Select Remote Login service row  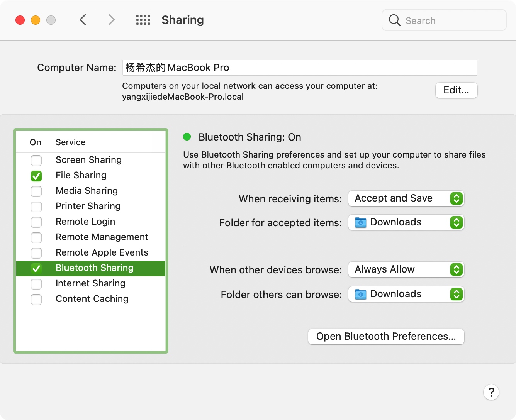91,222
